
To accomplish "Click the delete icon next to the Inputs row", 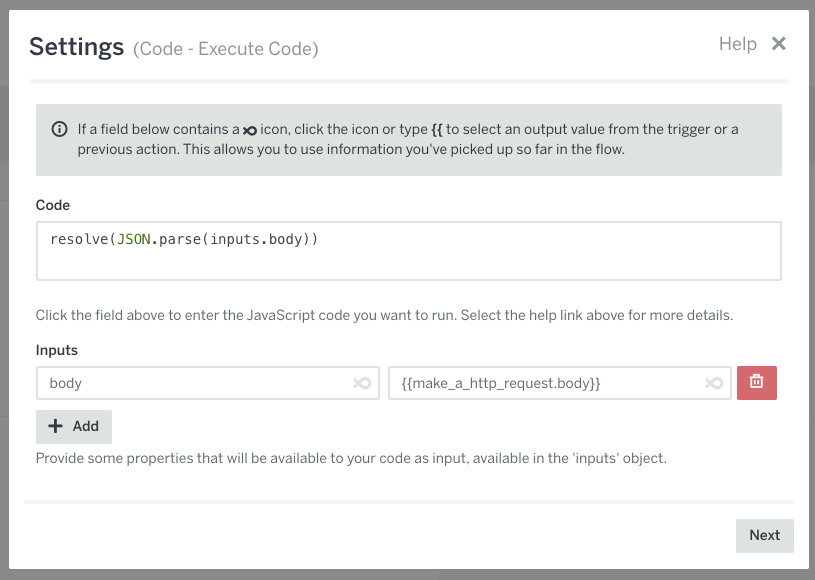I will pyautogui.click(x=757, y=383).
